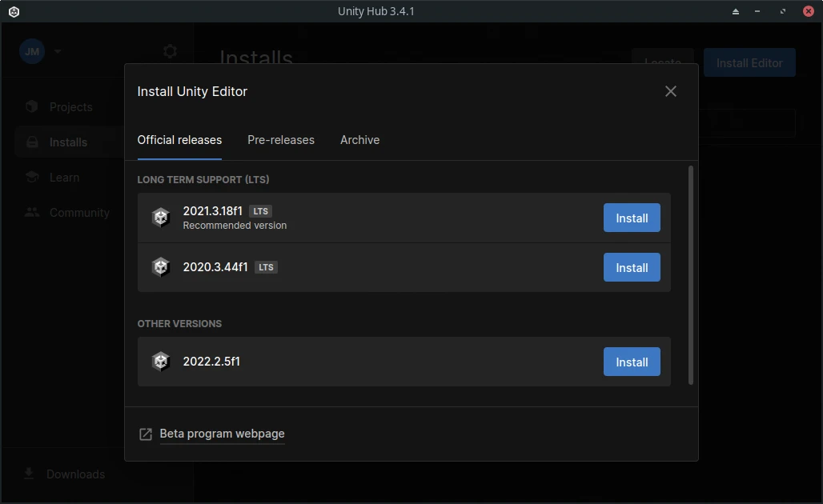Click the dialog's vertical scrollbar
The width and height of the screenshot is (823, 504).
point(690,275)
